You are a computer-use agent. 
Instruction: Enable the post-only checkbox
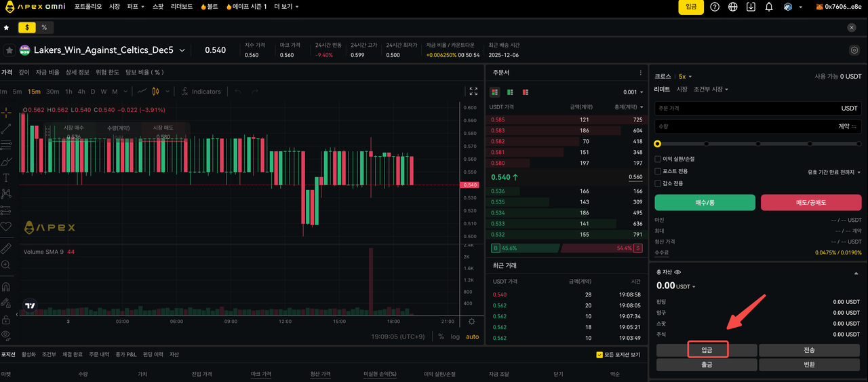point(658,171)
